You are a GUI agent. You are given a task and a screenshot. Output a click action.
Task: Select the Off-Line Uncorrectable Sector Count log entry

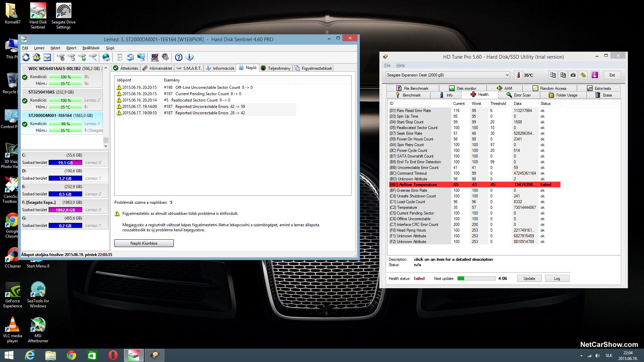pyautogui.click(x=206, y=87)
